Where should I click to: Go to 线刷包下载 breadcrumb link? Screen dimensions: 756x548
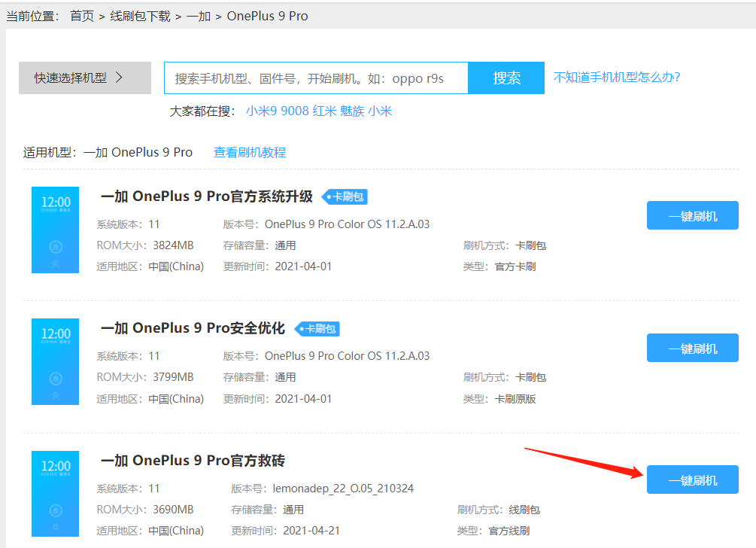(x=140, y=16)
